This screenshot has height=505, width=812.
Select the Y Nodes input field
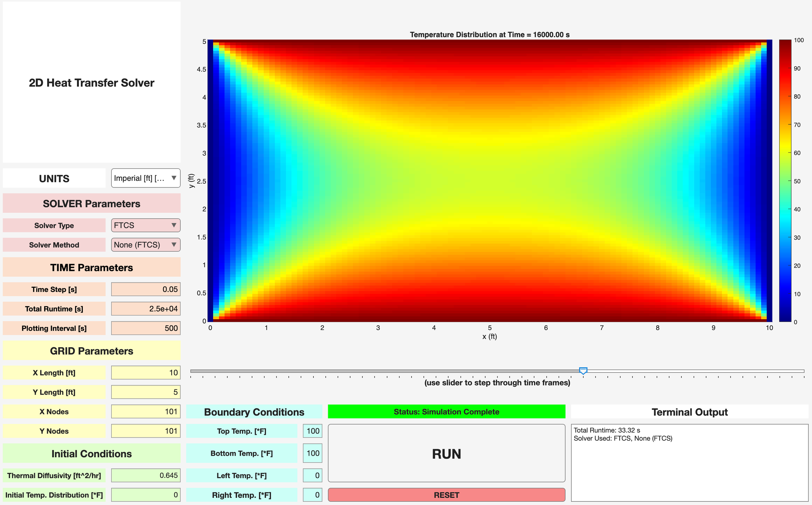click(x=146, y=431)
